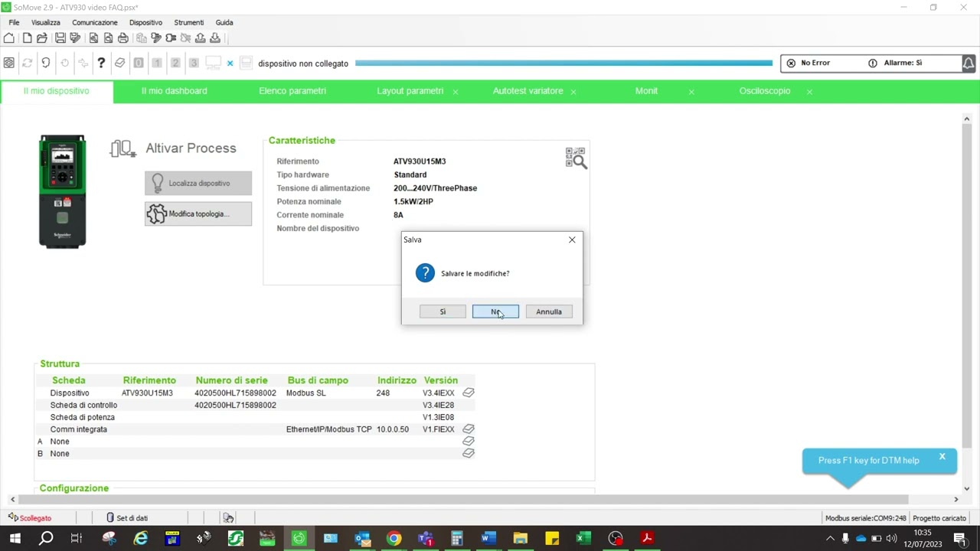980x551 pixels.
Task: Open the Layout parametri tab
Action: (410, 91)
